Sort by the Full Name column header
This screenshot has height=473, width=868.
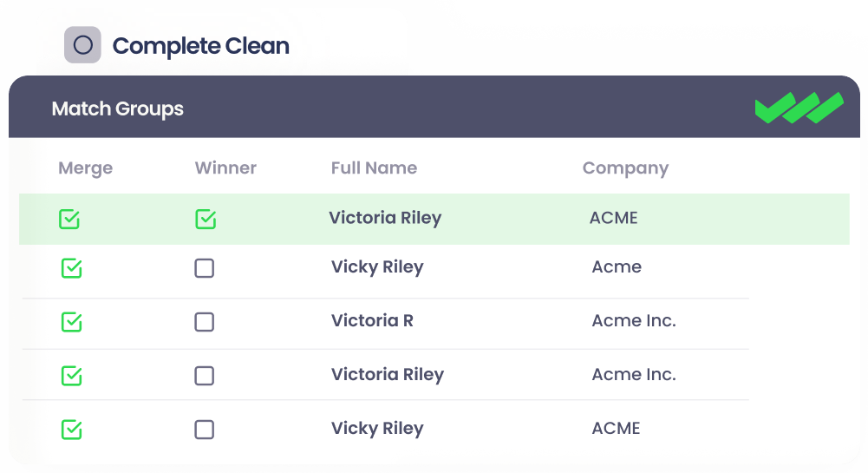[375, 168]
